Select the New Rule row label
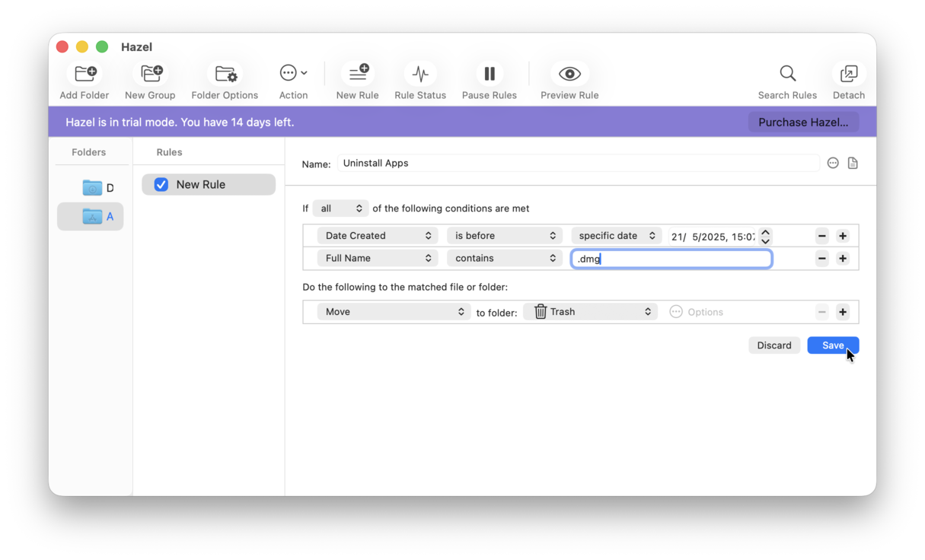Viewport: 925px width, 560px height. pyautogui.click(x=201, y=184)
